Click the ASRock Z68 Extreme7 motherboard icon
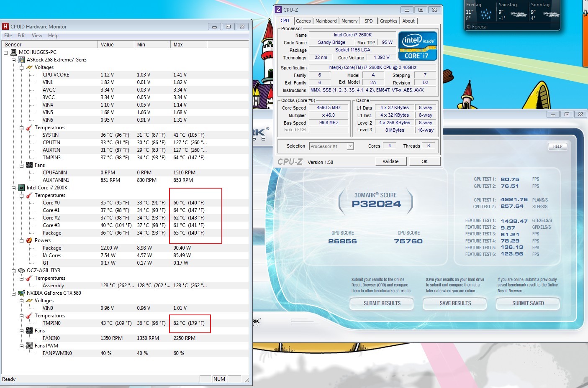The width and height of the screenshot is (588, 388). pyautogui.click(x=21, y=60)
